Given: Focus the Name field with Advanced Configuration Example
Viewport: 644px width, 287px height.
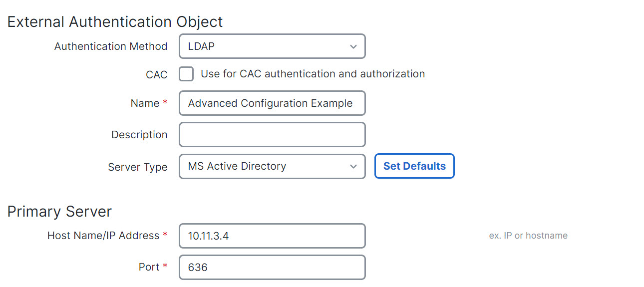Looking at the screenshot, I should tap(272, 103).
